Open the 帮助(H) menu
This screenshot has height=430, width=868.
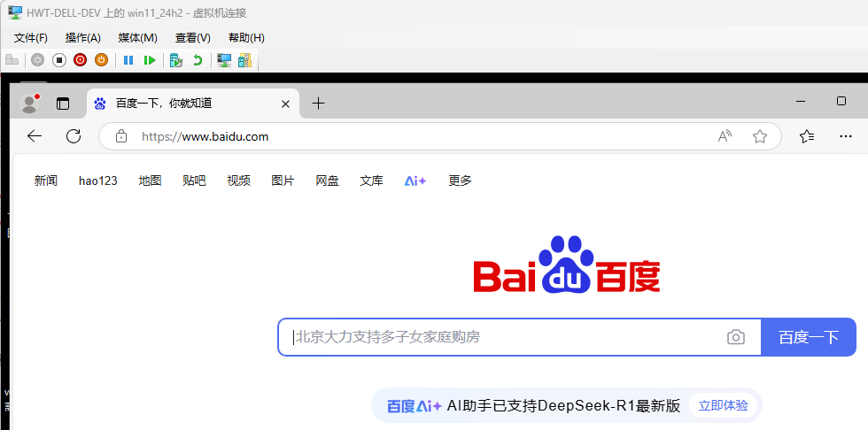pos(246,38)
